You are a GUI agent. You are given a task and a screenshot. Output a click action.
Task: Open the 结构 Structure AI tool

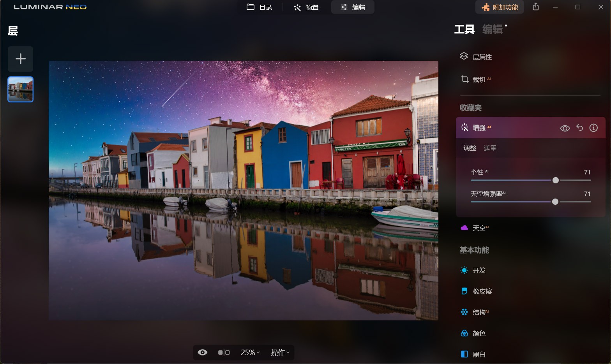click(475, 312)
